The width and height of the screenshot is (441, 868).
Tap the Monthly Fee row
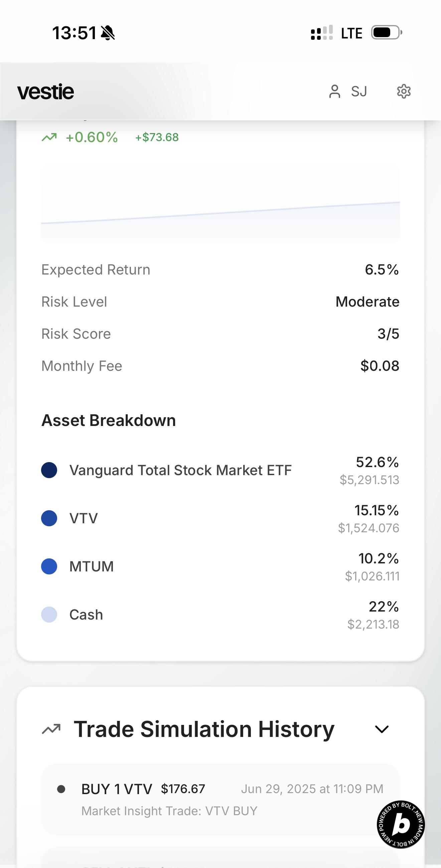pos(220,366)
